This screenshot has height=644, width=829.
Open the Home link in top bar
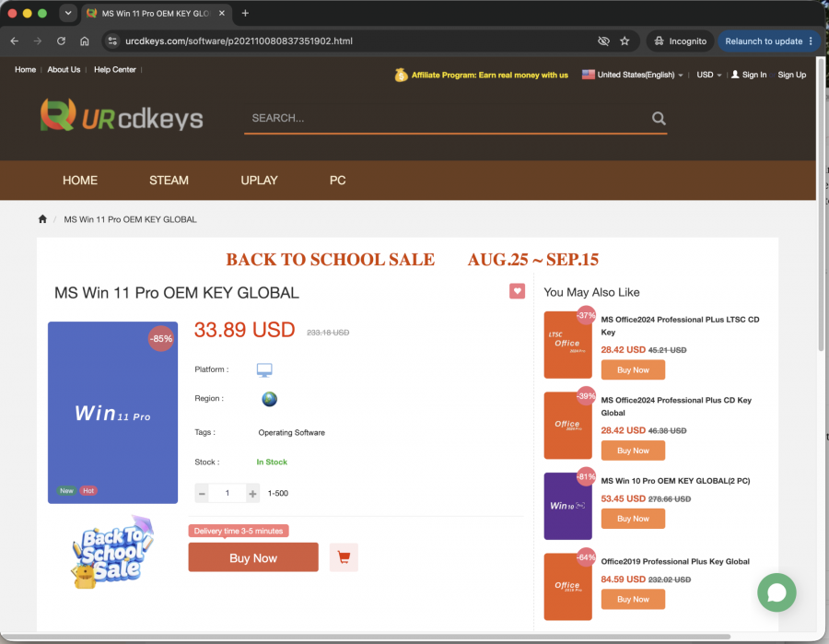(x=26, y=70)
